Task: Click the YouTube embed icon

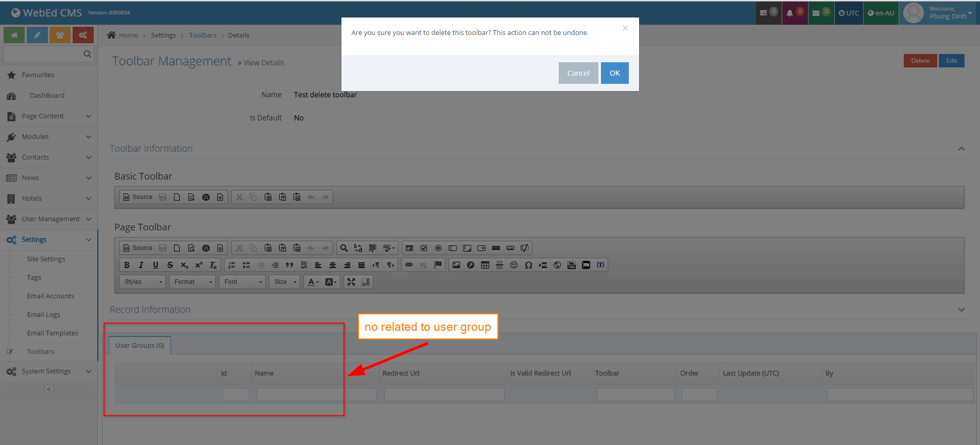Action: 572,265
